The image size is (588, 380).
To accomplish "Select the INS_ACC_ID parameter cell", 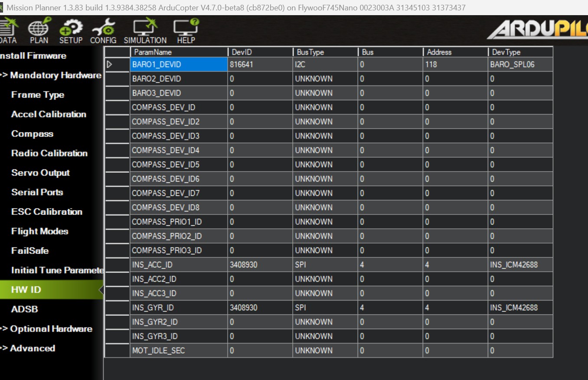I will (x=179, y=265).
